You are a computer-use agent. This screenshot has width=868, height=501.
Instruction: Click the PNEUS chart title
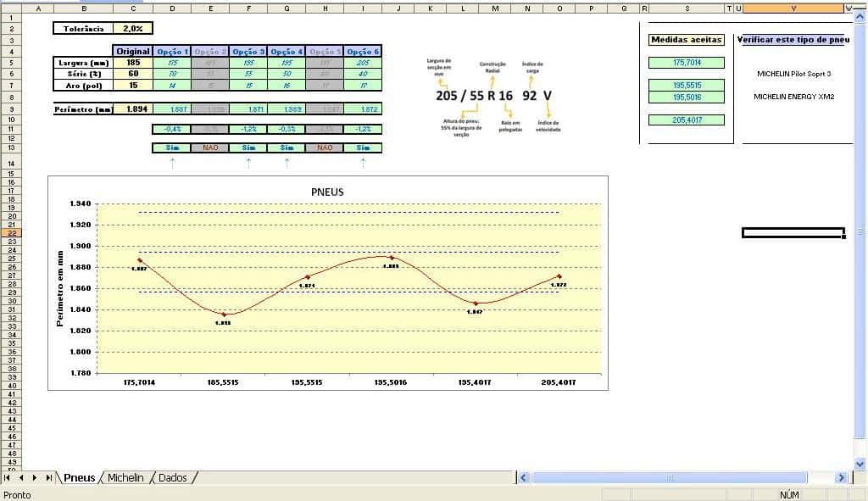pos(327,192)
